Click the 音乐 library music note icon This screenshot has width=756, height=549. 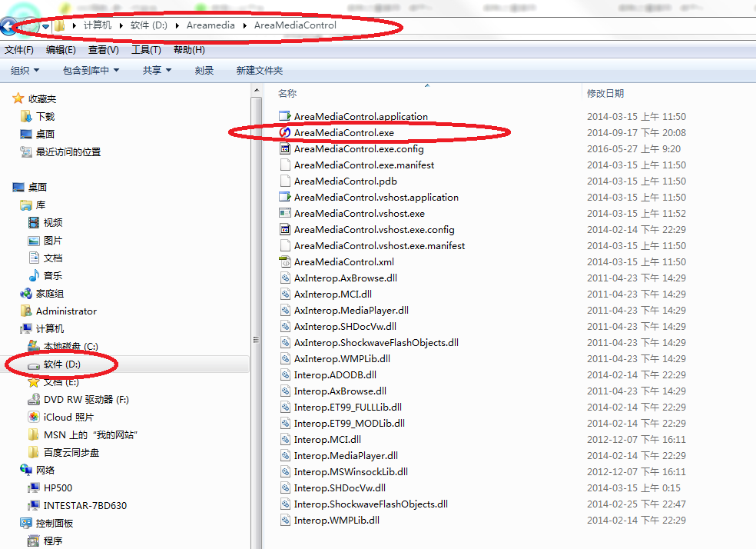coord(34,275)
